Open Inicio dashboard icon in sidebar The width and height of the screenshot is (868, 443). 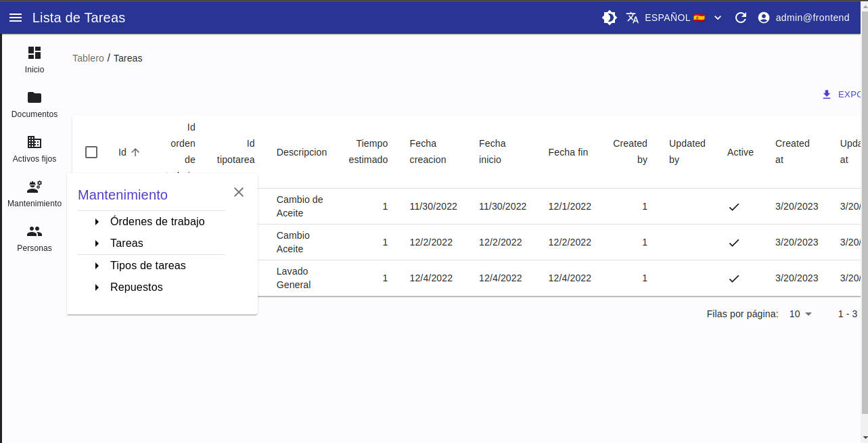(x=35, y=53)
